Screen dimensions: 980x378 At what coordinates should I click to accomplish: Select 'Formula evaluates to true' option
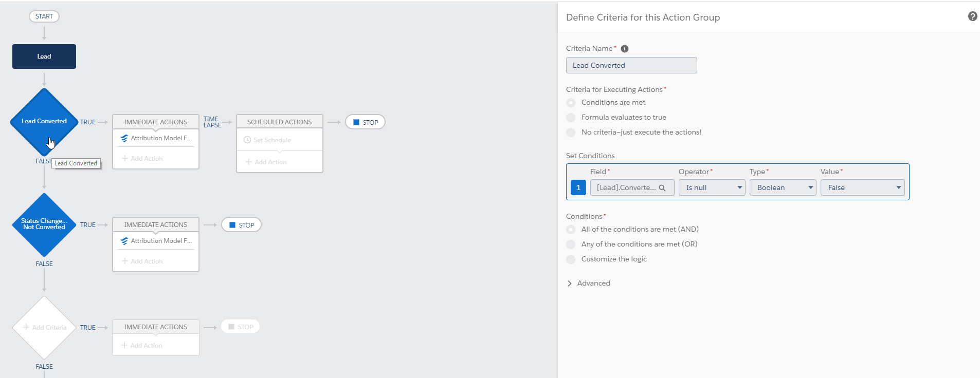[x=571, y=118]
